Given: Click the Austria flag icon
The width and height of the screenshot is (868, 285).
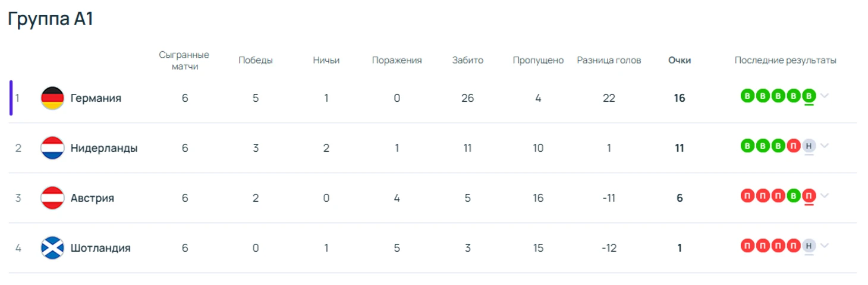Looking at the screenshot, I should click(x=52, y=198).
